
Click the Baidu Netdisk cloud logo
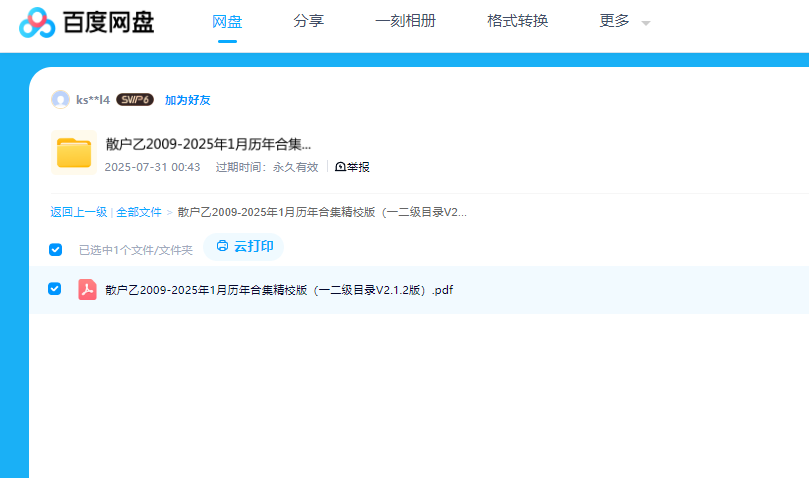pos(37,22)
